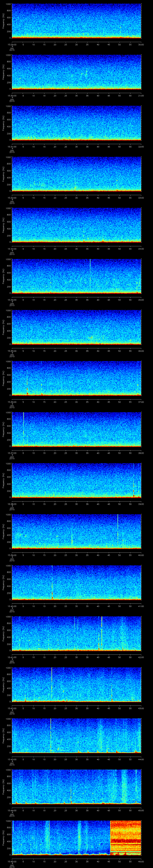Click the red-orange loud noise block in the 15:45 panel
This screenshot has height=868, width=153.
[126, 837]
